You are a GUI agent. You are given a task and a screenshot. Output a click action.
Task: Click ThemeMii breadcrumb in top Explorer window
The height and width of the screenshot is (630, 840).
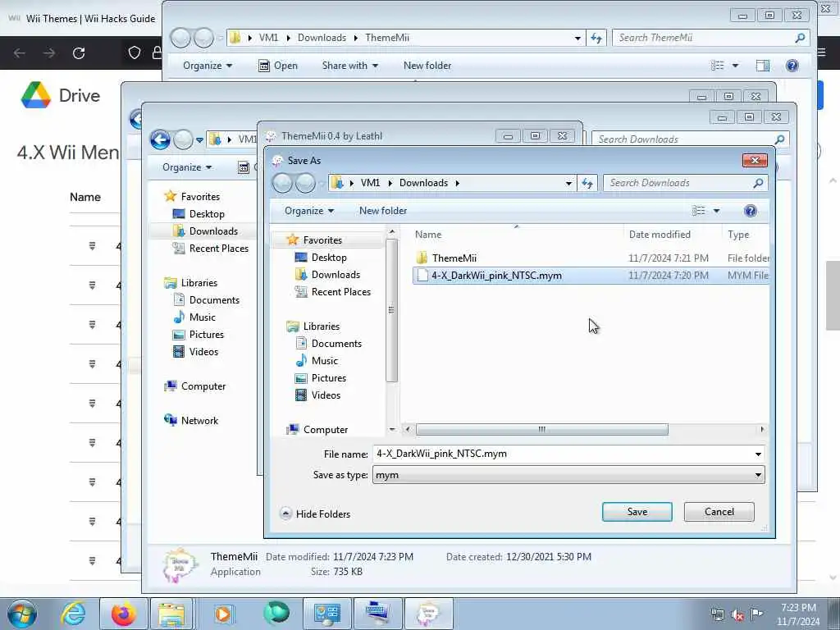pyautogui.click(x=387, y=38)
